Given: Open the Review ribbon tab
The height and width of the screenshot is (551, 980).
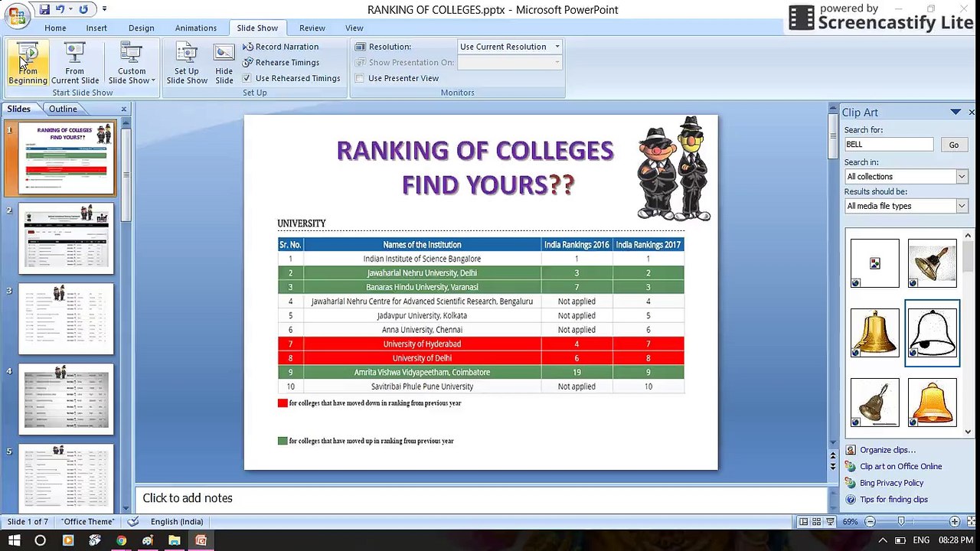Looking at the screenshot, I should pos(312,28).
